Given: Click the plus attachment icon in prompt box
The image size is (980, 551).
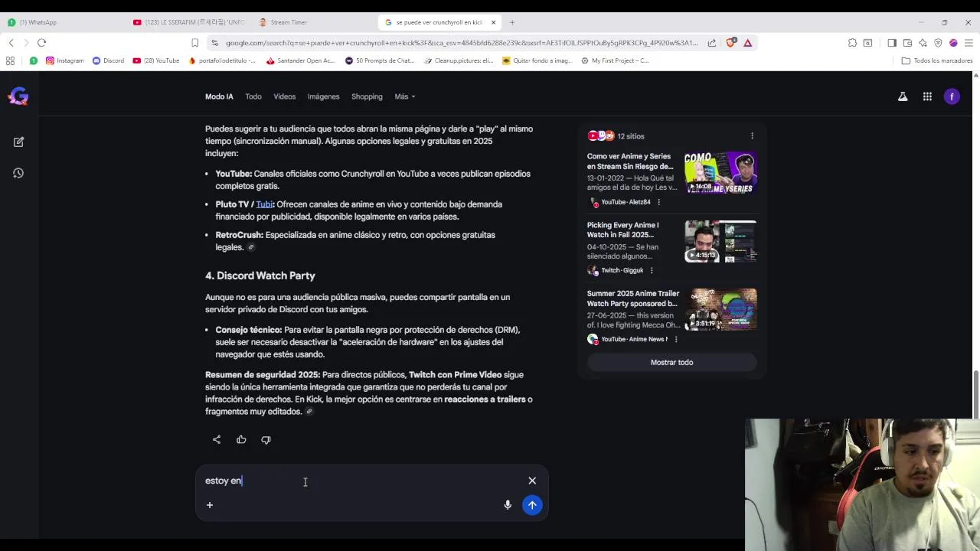Looking at the screenshot, I should (210, 505).
